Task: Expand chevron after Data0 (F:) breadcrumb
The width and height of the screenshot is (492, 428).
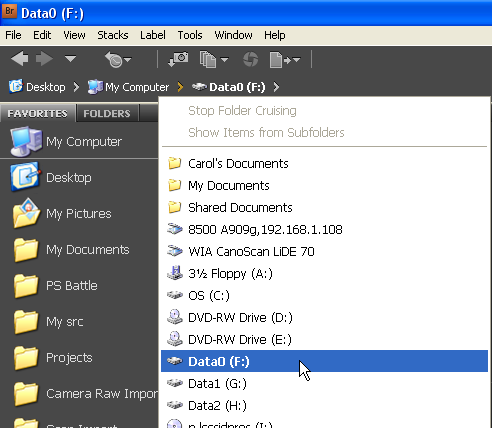Action: pyautogui.click(x=276, y=87)
